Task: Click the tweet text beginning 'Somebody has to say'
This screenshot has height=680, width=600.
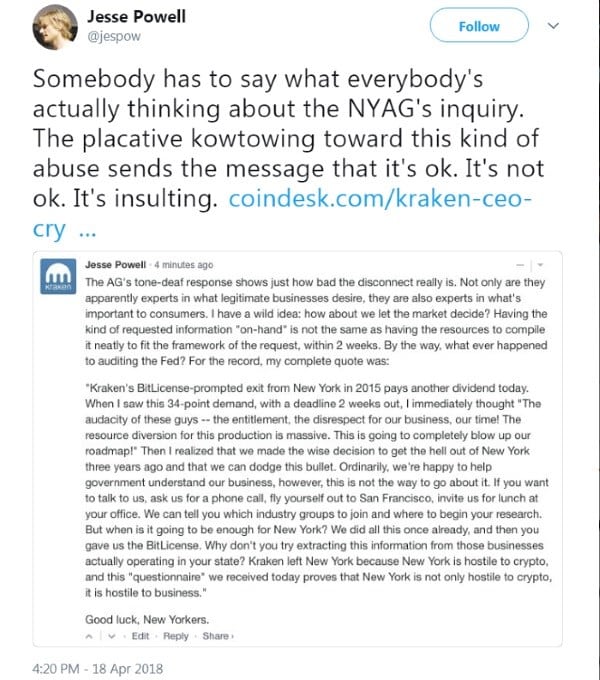Action: coord(288,139)
